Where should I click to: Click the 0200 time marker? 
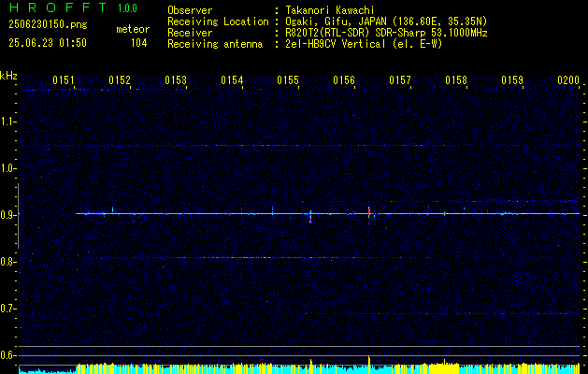[568, 80]
